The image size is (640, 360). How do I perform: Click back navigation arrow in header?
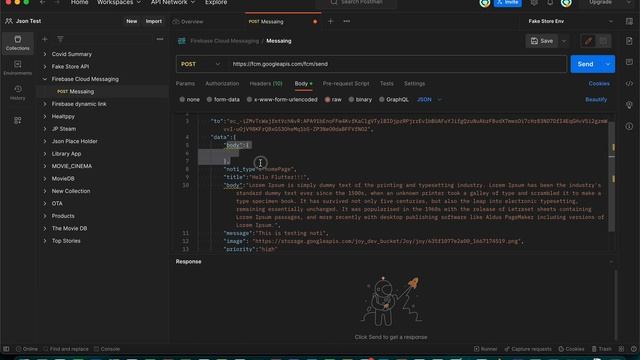click(42, 2)
